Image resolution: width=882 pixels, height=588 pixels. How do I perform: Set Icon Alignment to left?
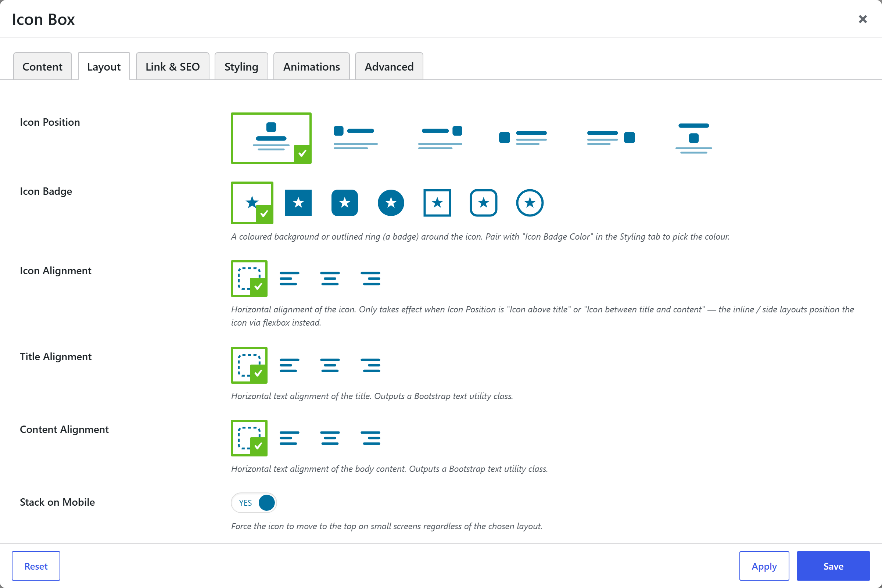point(289,279)
